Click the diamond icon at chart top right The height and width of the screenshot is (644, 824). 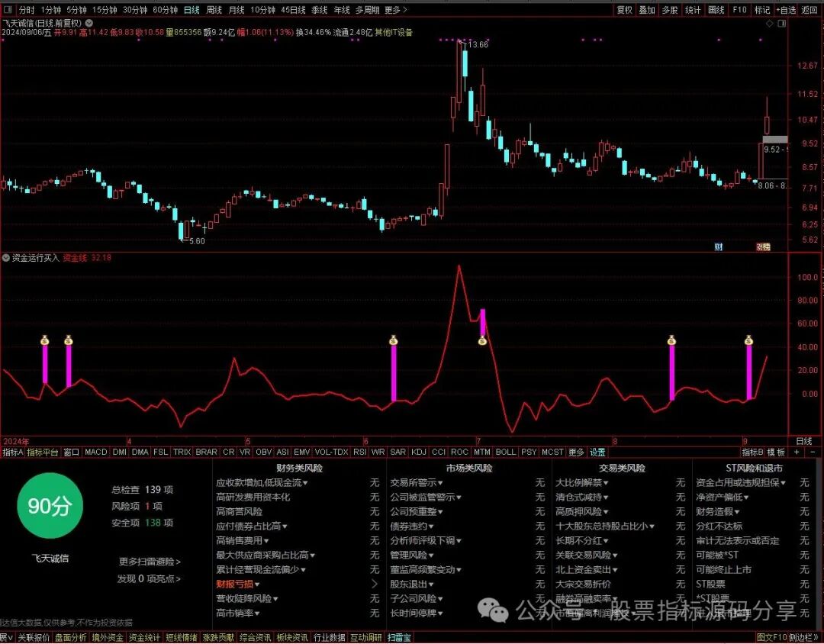(769, 24)
